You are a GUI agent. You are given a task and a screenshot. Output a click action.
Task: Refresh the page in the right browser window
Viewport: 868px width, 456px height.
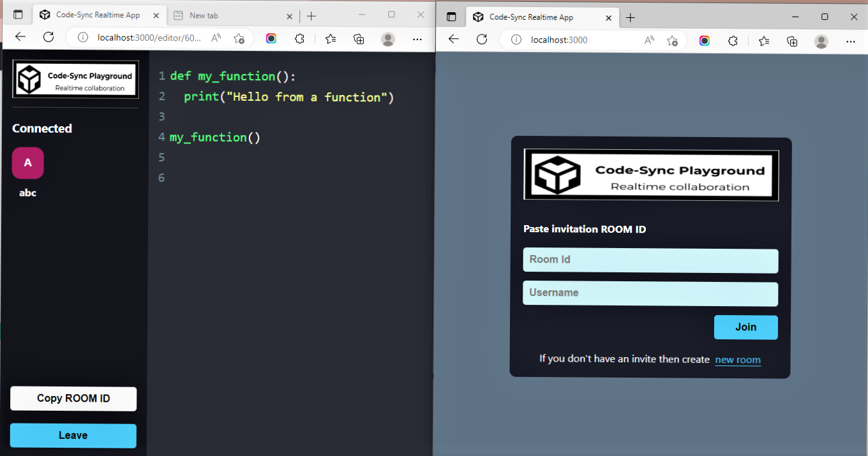click(x=482, y=40)
